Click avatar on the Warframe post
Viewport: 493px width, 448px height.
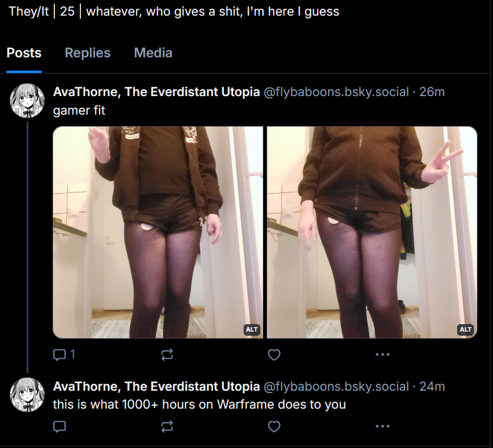pos(27,395)
